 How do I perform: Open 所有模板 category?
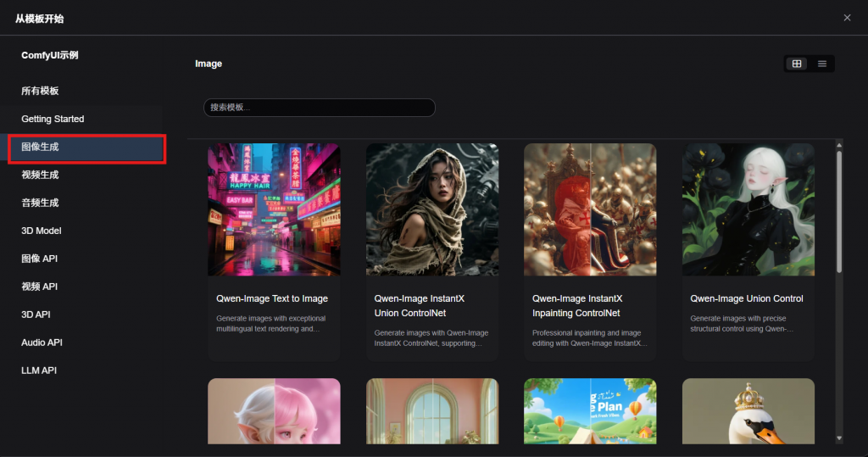coord(40,91)
